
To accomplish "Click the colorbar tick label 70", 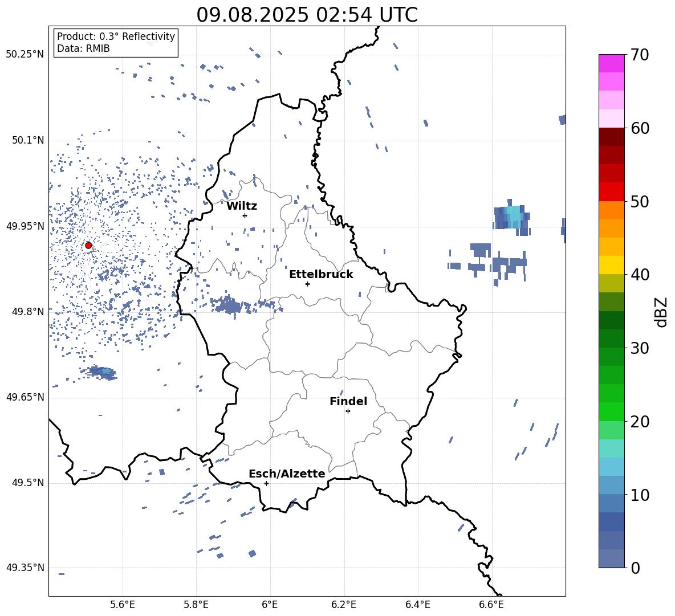I will (x=639, y=55).
